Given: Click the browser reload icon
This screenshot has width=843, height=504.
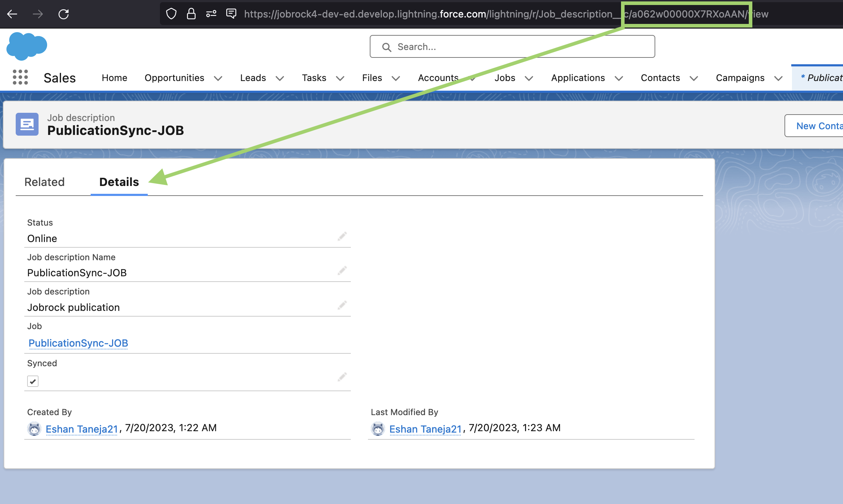Looking at the screenshot, I should 64,14.
